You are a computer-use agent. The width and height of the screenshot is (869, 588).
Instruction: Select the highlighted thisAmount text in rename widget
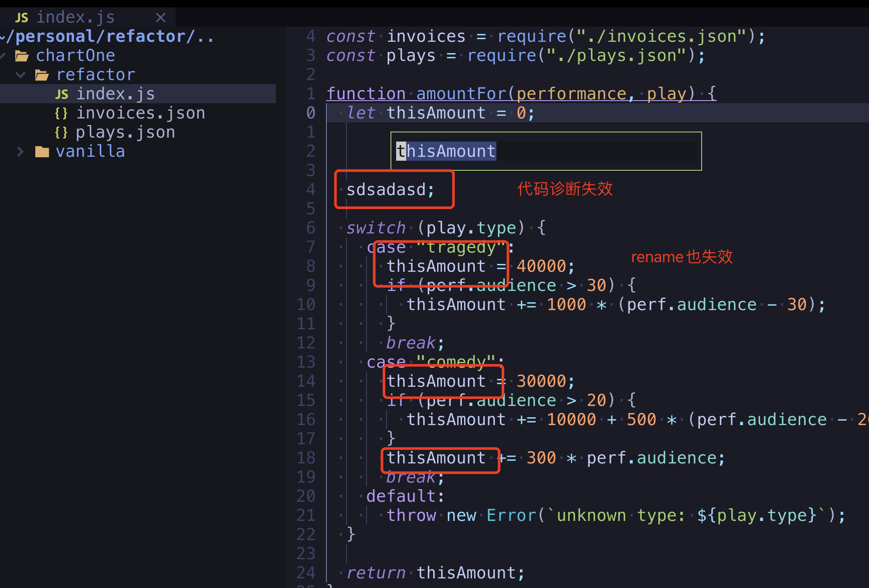point(446,151)
